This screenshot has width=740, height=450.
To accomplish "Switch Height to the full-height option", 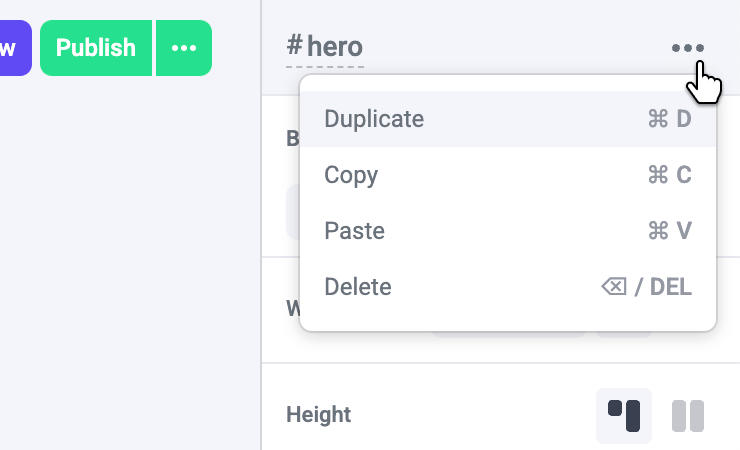I will tap(688, 415).
